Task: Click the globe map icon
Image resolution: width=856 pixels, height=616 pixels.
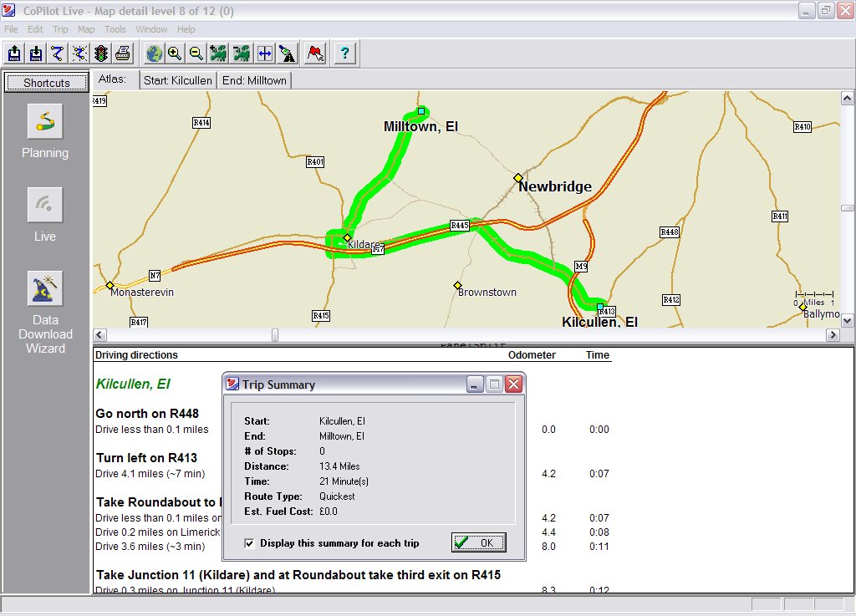Action: coord(155,53)
